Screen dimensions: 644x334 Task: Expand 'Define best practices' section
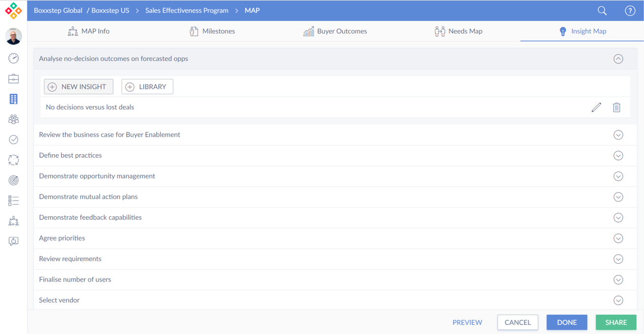[x=618, y=156]
